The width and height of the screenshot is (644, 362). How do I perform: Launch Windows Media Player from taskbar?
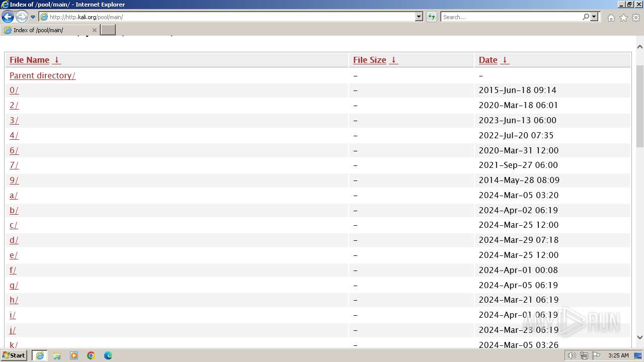pos(74,355)
